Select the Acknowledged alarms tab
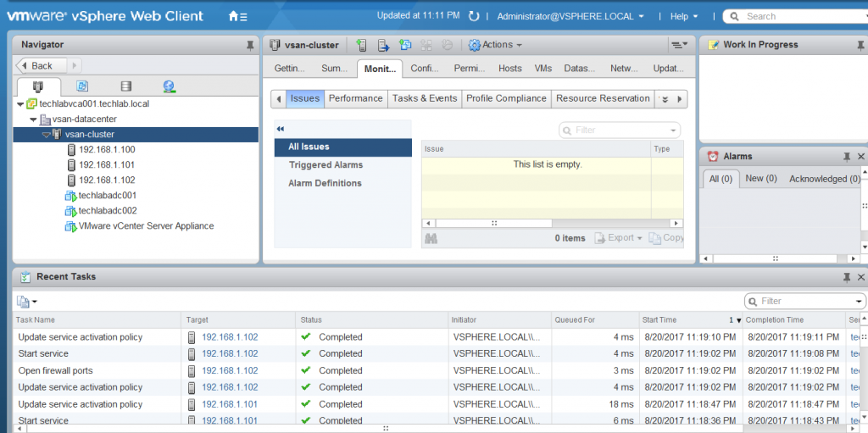Screen dimensions: 868x433 tap(825, 179)
